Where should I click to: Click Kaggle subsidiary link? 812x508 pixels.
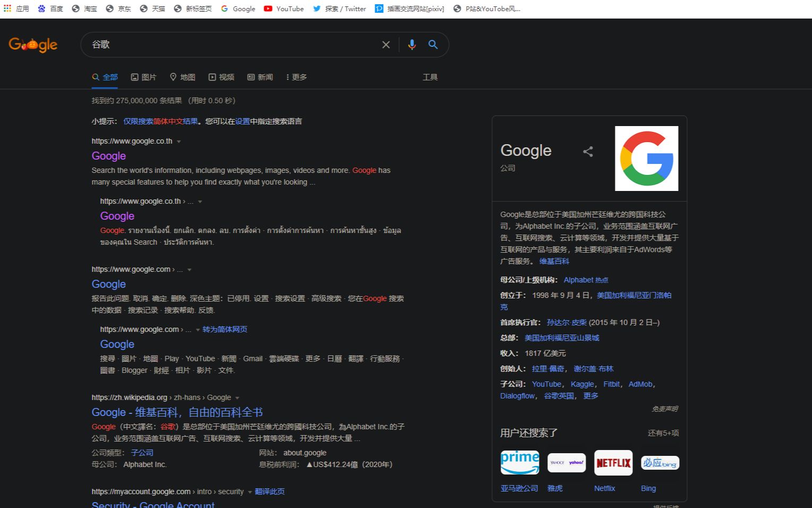582,384
